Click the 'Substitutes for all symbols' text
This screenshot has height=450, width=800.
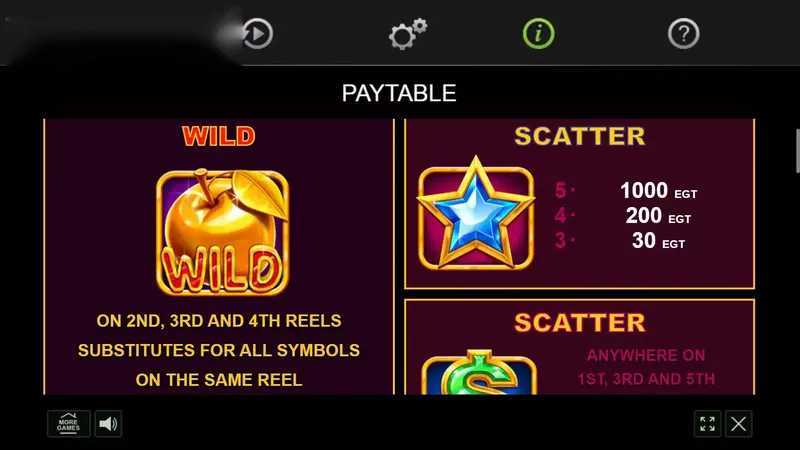219,351
